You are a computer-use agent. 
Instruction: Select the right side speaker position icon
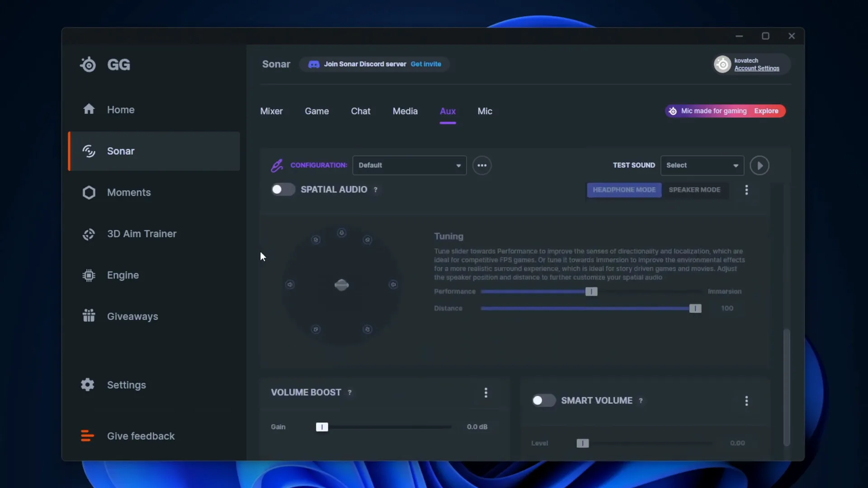tap(393, 285)
